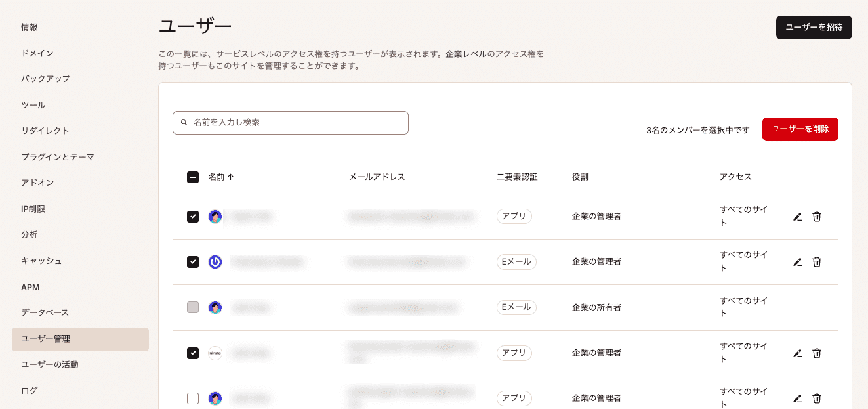This screenshot has width=868, height=409.
Task: Click the trash icon for the second user
Action: click(x=816, y=262)
